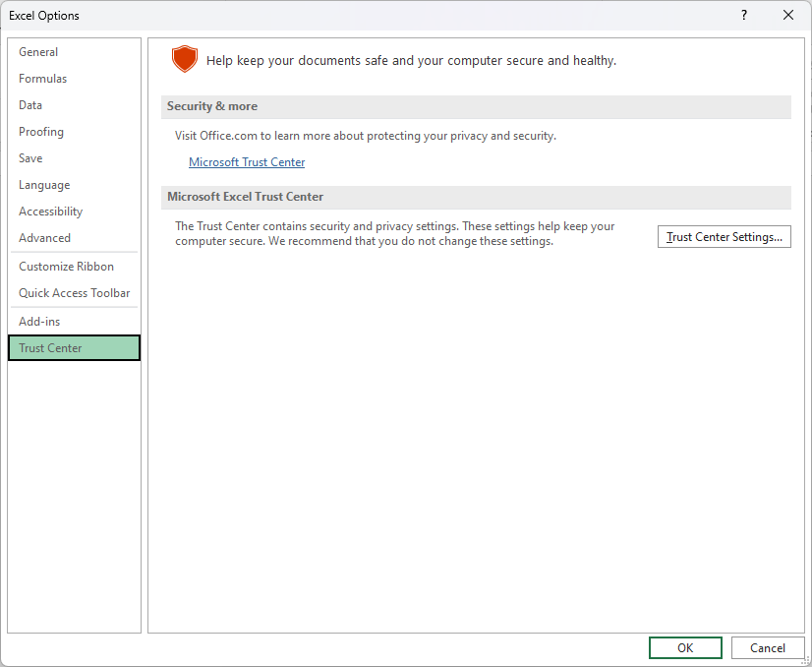Cancel the Excel Options dialog

click(x=768, y=648)
